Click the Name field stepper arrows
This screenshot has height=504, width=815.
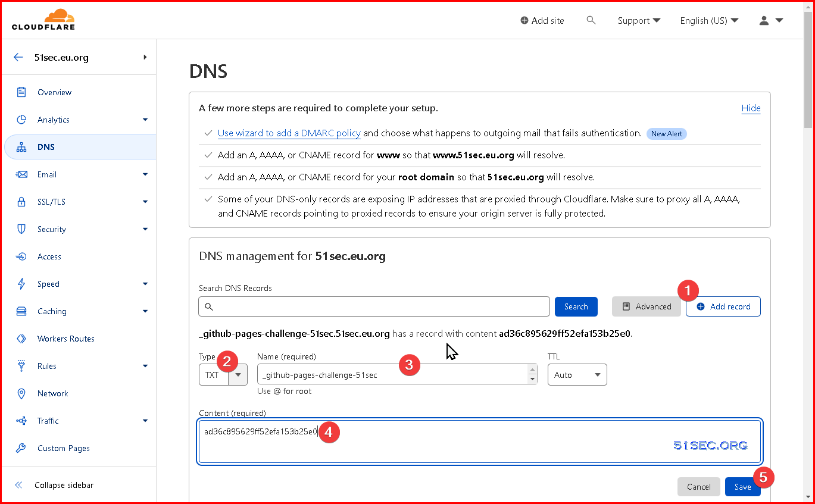532,375
